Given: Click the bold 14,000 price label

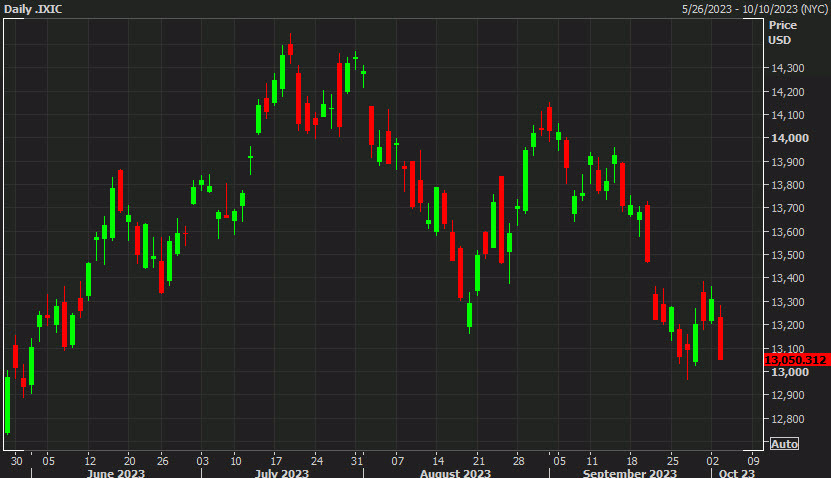Looking at the screenshot, I should click(790, 138).
